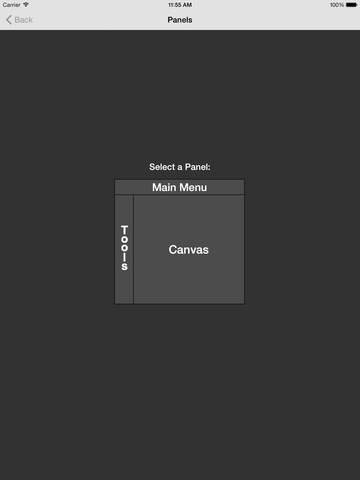Tap the battery icon in status bar
The height and width of the screenshot is (480, 360).
pos(351,5)
